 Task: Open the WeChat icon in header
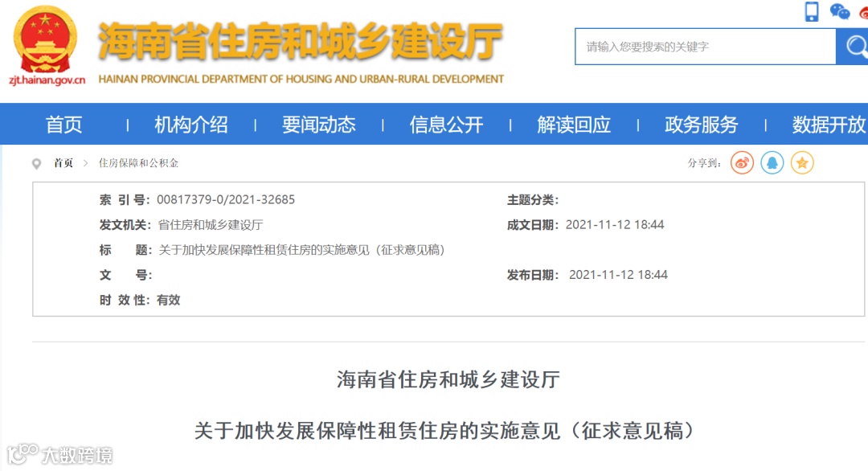tap(839, 11)
